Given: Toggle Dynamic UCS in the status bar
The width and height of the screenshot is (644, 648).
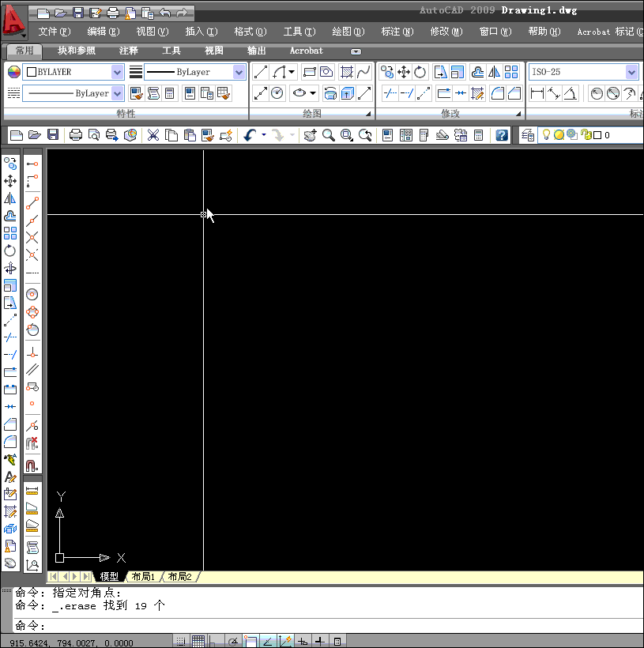Looking at the screenshot, I should (285, 642).
